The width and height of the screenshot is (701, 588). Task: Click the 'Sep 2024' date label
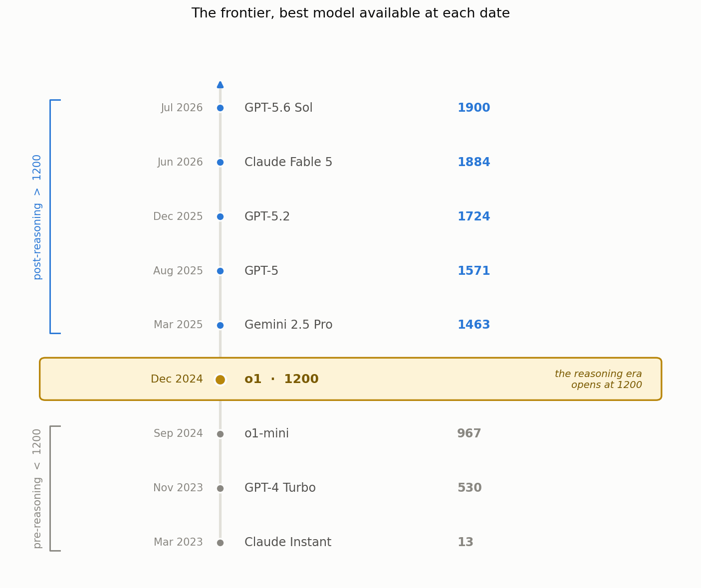(x=178, y=434)
